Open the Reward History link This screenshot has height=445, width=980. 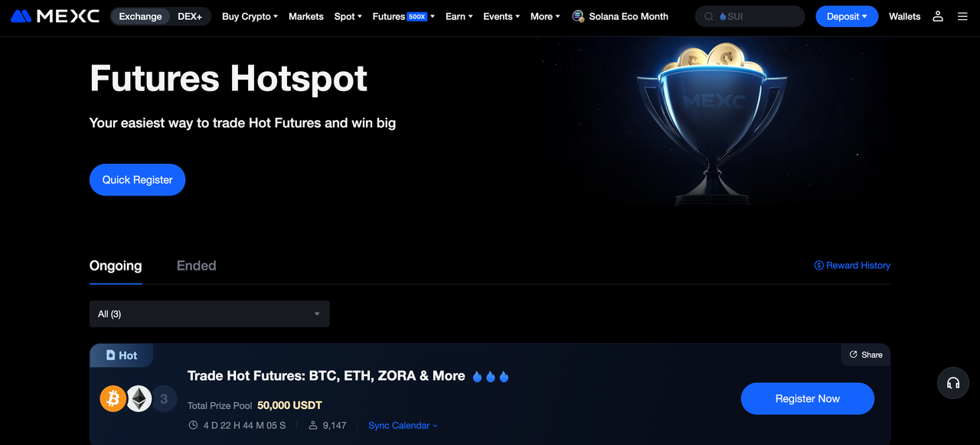pos(852,265)
